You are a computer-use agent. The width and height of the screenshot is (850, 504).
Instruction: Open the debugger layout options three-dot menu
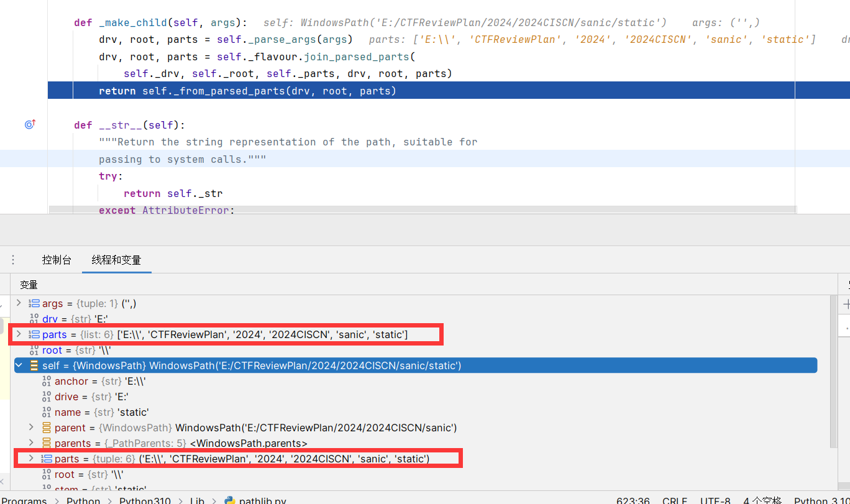[x=13, y=260]
